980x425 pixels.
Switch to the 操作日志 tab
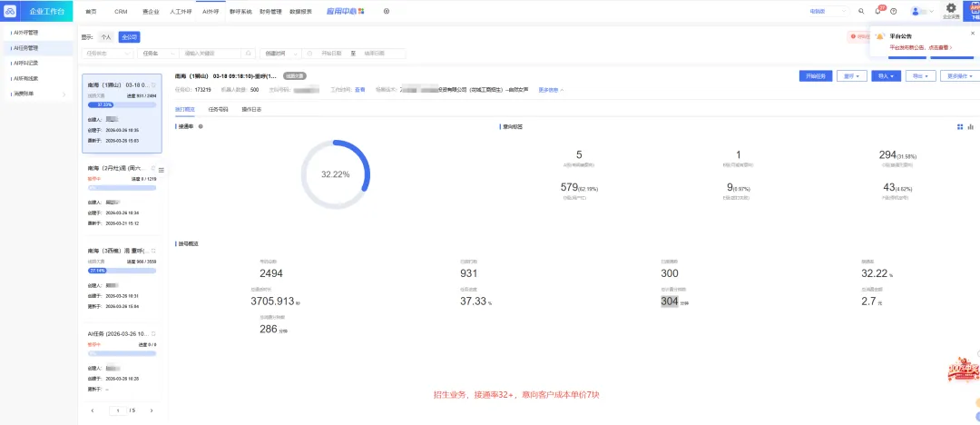pyautogui.click(x=251, y=109)
